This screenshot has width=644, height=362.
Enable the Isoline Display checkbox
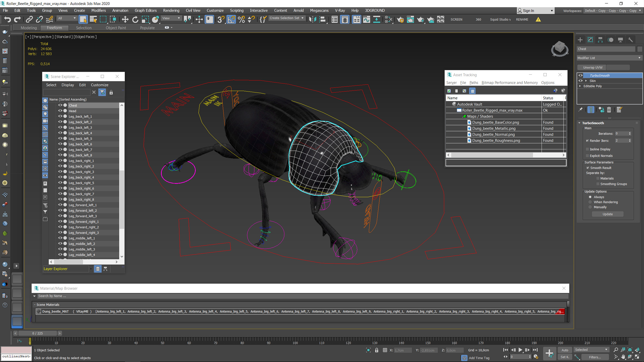coord(587,149)
